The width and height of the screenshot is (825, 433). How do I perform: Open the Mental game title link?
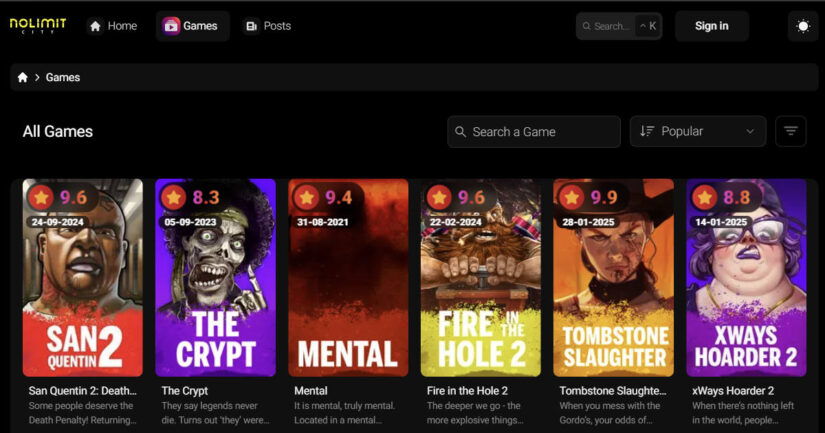[311, 390]
